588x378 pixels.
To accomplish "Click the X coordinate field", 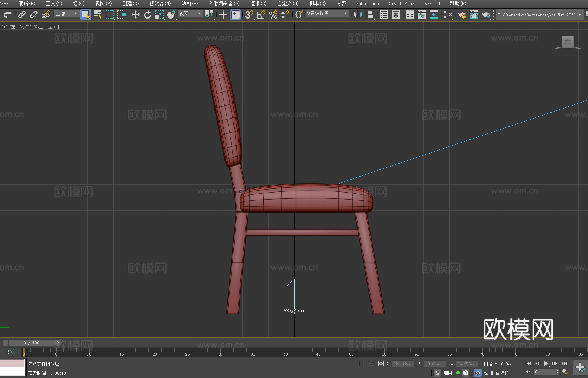I will tap(403, 364).
